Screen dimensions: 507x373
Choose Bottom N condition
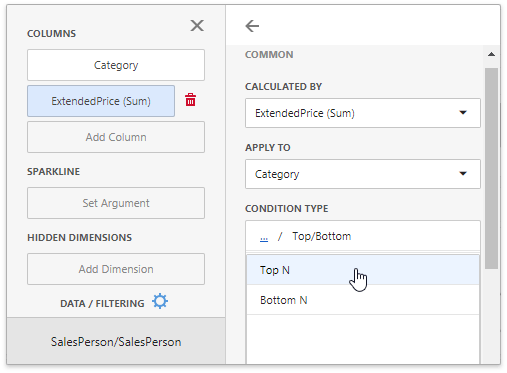coord(363,300)
